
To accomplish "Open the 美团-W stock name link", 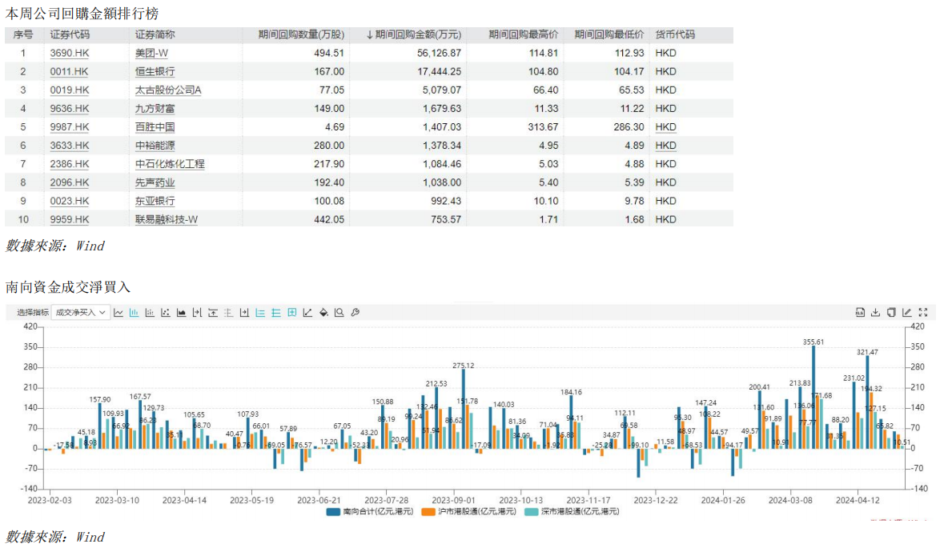I will coord(151,53).
